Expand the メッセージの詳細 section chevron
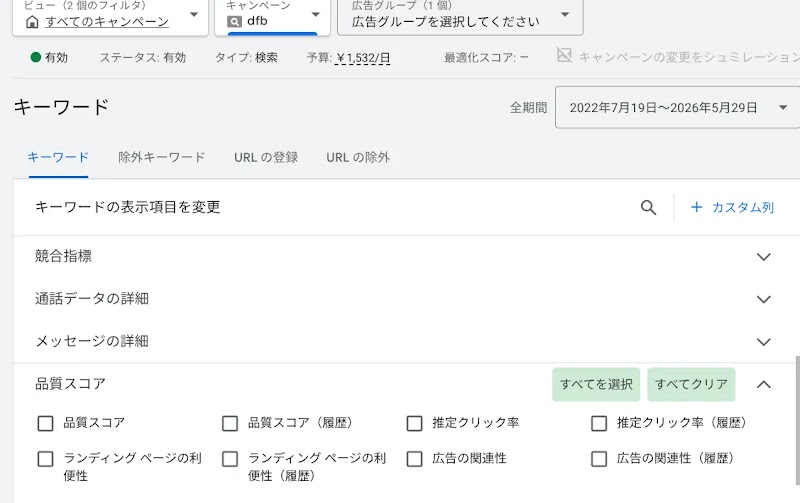Viewport: 800px width, 503px height. pyautogui.click(x=763, y=341)
